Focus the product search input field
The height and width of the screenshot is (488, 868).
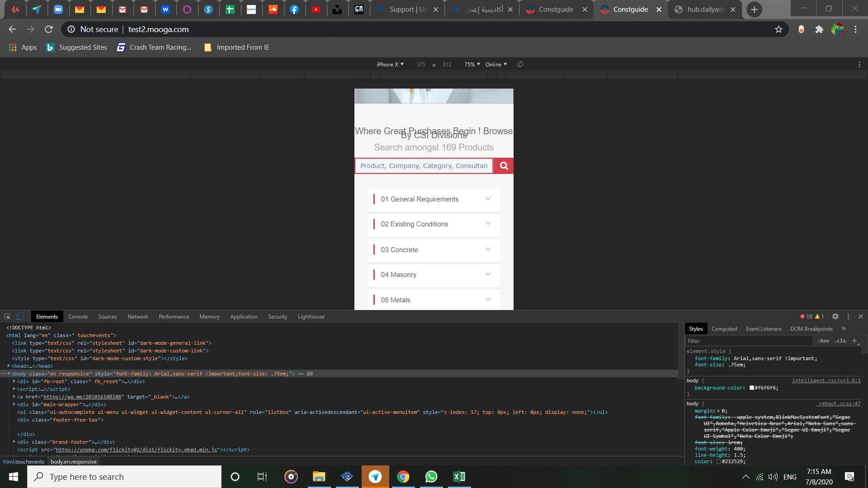coord(424,166)
